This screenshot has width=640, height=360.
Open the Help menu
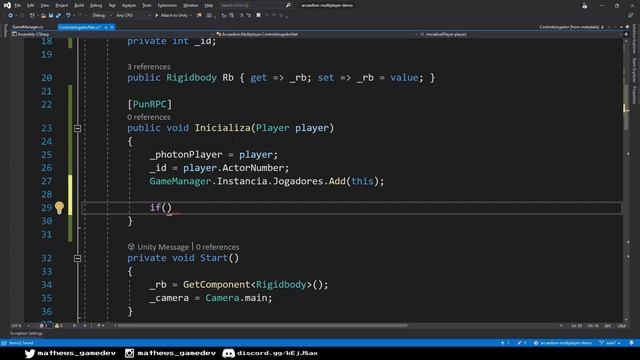coord(209,5)
